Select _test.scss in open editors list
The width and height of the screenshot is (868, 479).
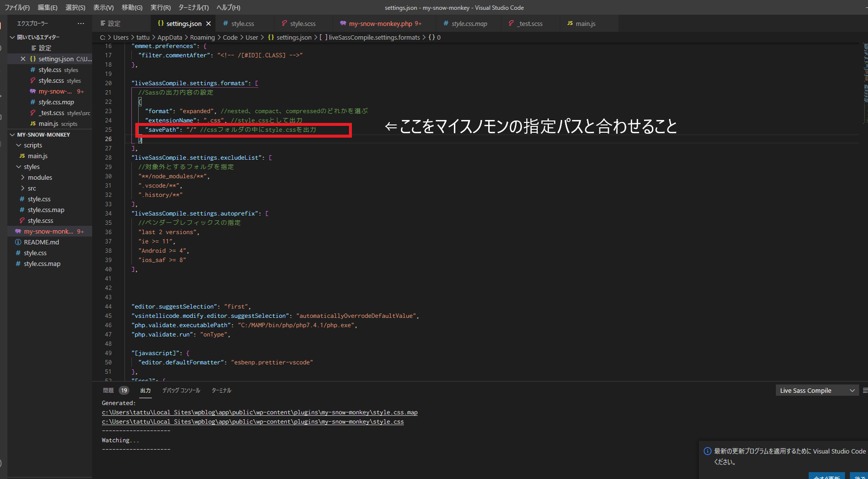click(50, 113)
